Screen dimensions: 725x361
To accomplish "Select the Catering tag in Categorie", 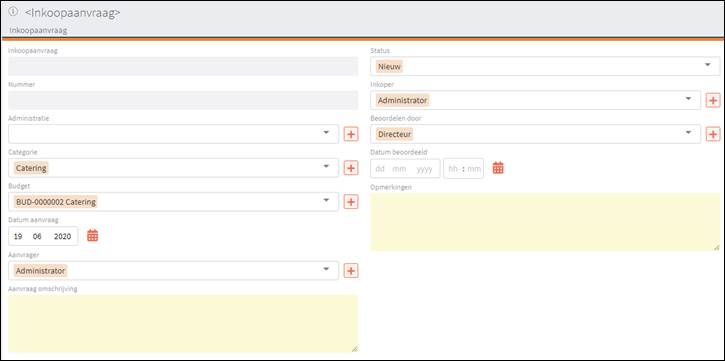I will (x=31, y=168).
